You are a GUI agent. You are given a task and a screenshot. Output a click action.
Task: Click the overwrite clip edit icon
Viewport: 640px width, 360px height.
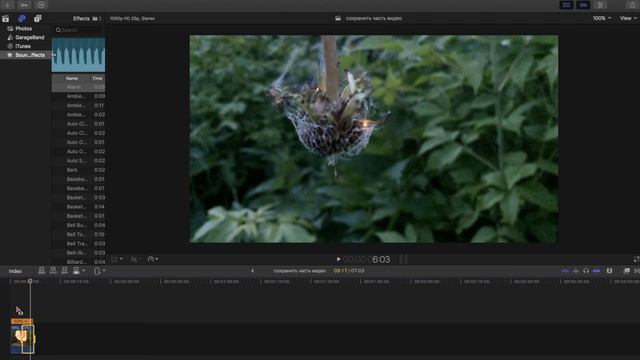click(x=76, y=271)
